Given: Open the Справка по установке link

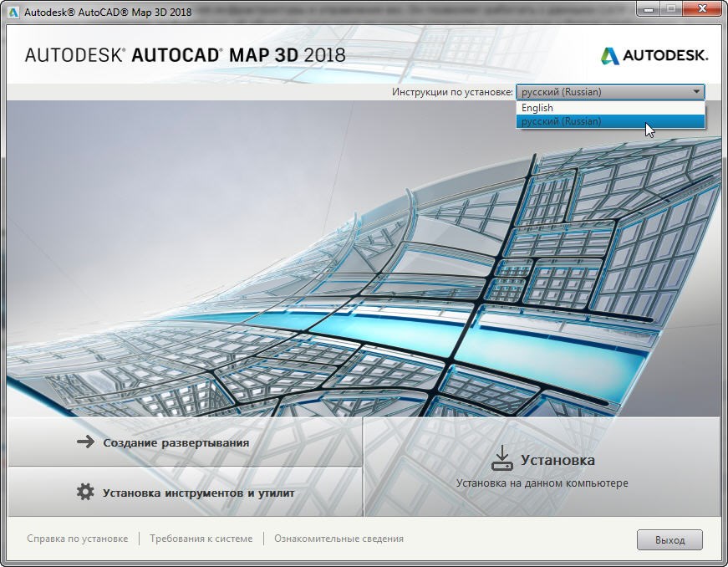Looking at the screenshot, I should click(78, 539).
